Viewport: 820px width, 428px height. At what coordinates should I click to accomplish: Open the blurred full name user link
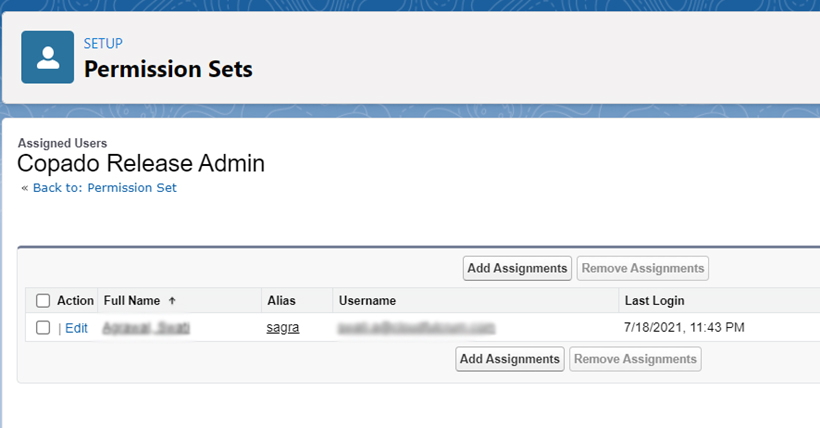click(146, 327)
